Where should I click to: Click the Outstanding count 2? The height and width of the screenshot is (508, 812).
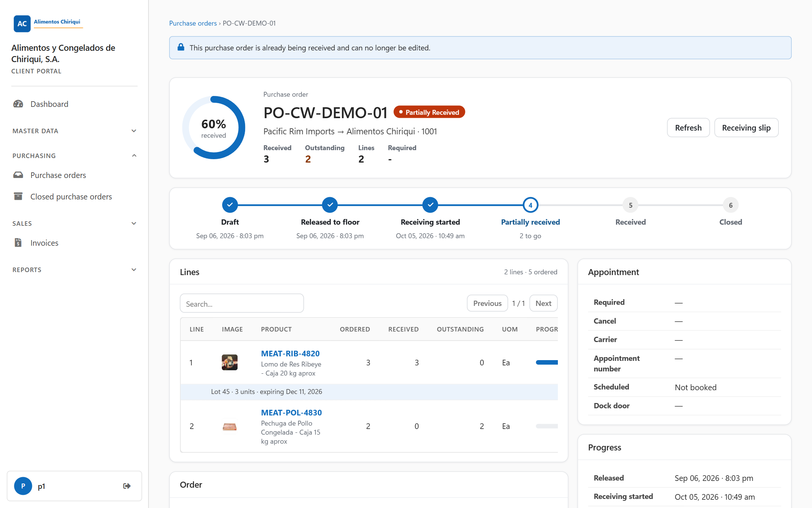308,159
